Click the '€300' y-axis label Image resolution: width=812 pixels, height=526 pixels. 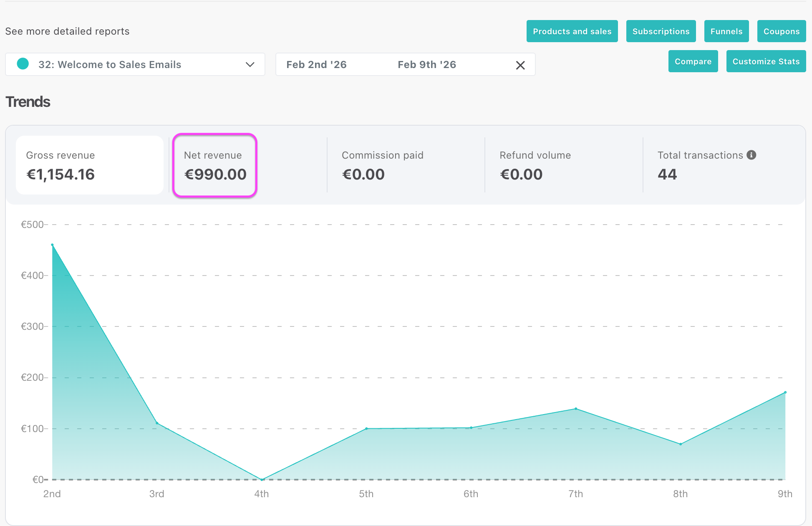tap(32, 326)
